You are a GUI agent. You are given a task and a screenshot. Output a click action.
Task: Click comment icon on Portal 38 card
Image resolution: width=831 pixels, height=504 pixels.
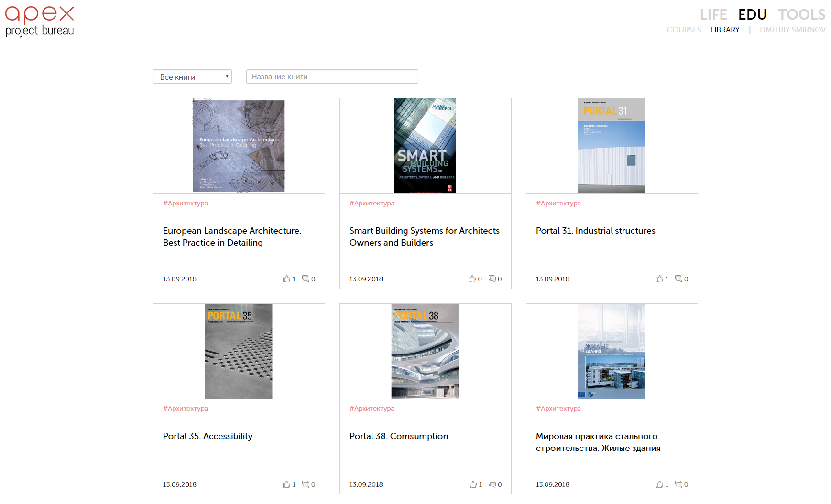pos(492,484)
